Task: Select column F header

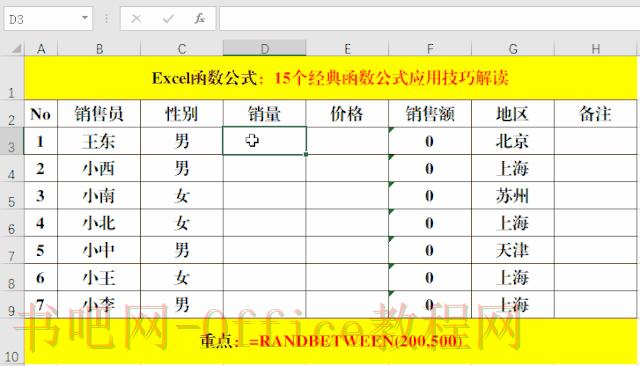Action: pos(430,49)
